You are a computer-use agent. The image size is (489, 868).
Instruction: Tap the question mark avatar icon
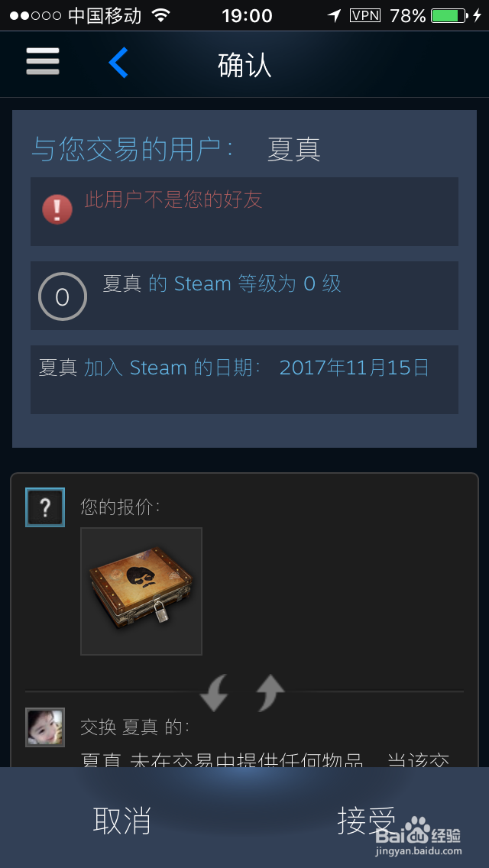45,507
